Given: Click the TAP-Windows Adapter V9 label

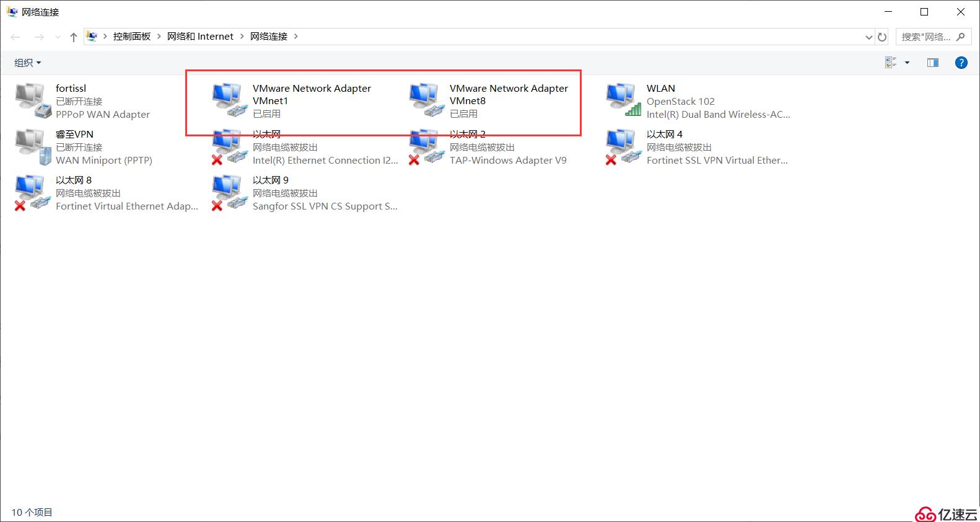Looking at the screenshot, I should coord(508,161).
